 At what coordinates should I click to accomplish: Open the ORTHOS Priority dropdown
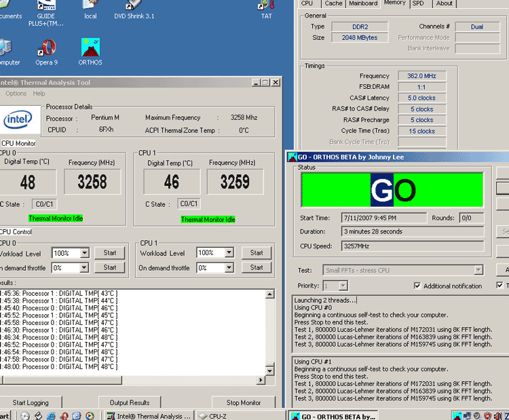pos(343,286)
